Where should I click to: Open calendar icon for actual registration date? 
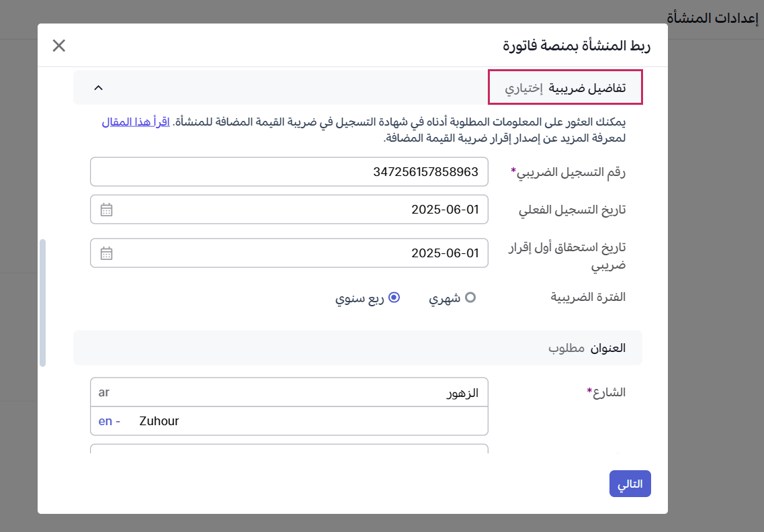106,210
